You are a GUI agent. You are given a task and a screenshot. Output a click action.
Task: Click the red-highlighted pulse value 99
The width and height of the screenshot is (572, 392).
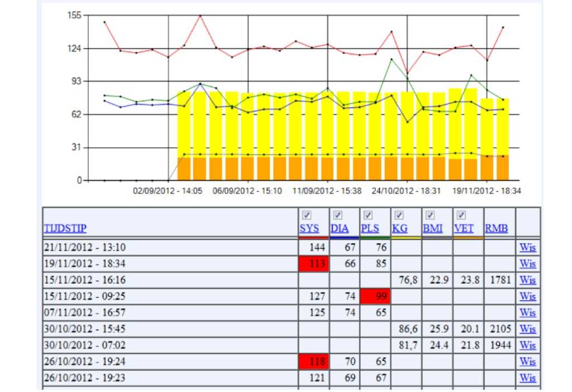376,297
